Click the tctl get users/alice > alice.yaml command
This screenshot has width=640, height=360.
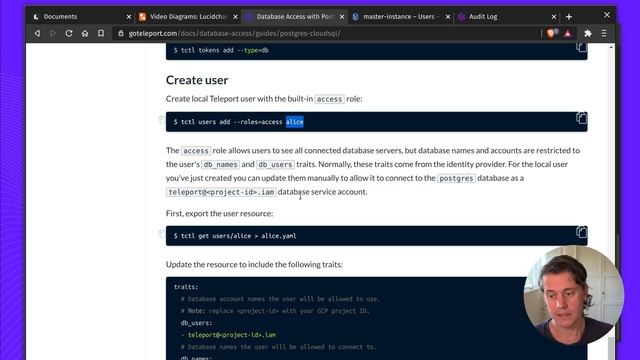click(235, 236)
